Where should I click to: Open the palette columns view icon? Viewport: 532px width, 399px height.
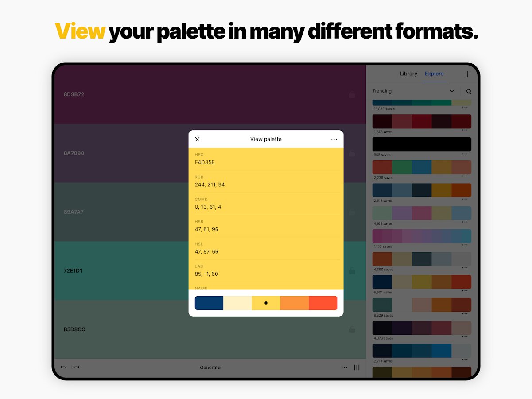point(357,367)
